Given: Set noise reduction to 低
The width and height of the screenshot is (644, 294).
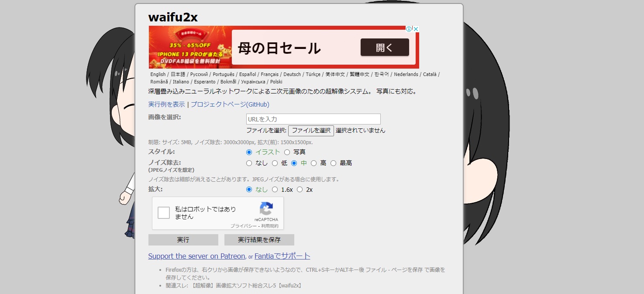Looking at the screenshot, I should tap(275, 163).
